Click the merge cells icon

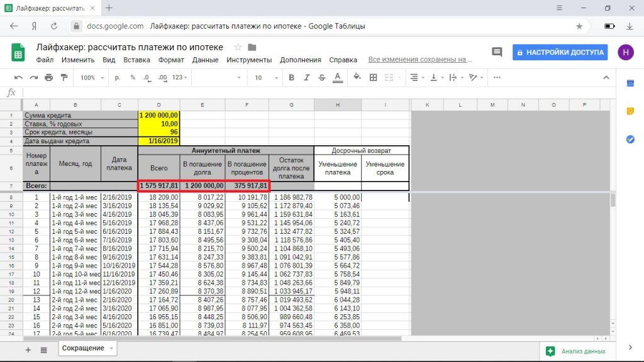(x=389, y=77)
